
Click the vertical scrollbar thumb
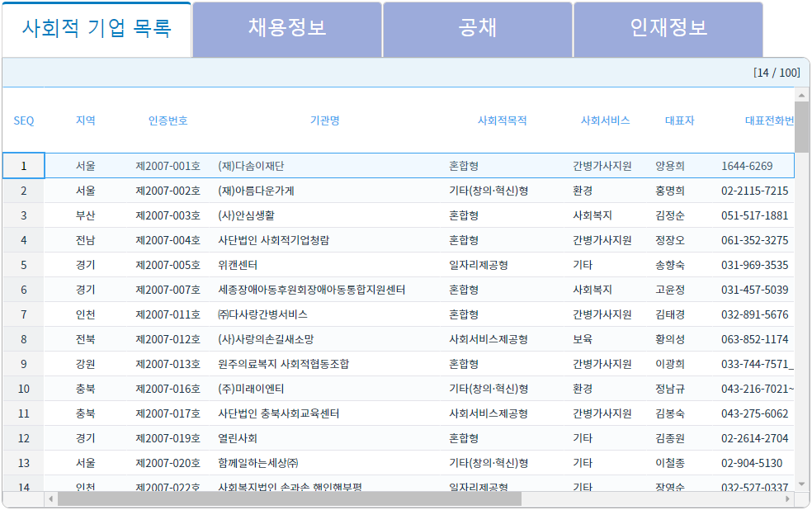pyautogui.click(x=801, y=128)
